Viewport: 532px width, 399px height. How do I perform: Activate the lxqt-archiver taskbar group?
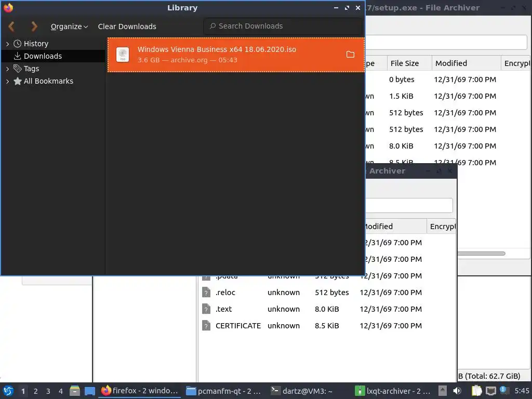click(x=393, y=391)
